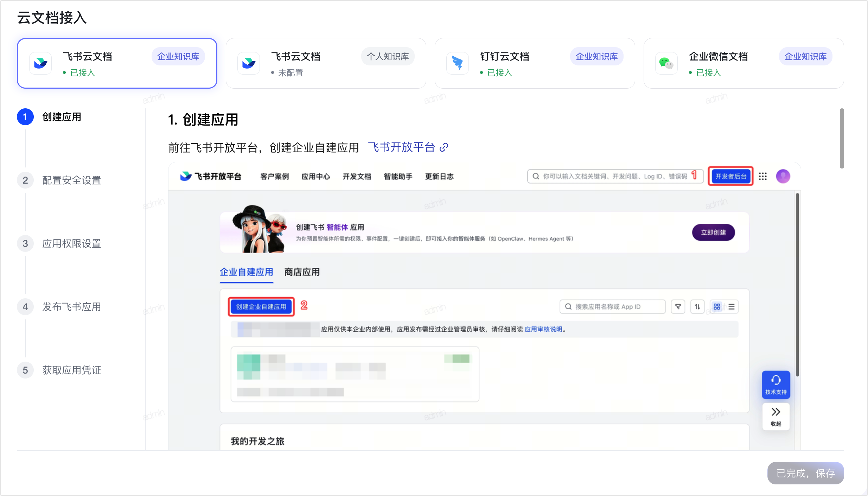Select the 飞书云文档 个人知识库 card

(326, 63)
